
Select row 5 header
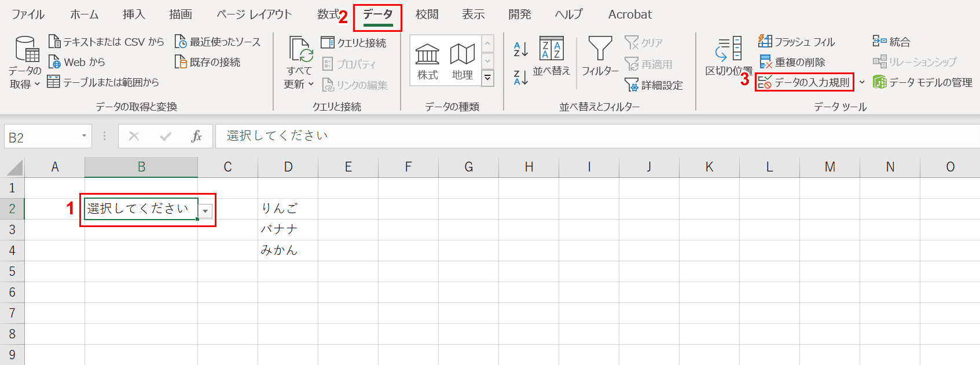12,271
